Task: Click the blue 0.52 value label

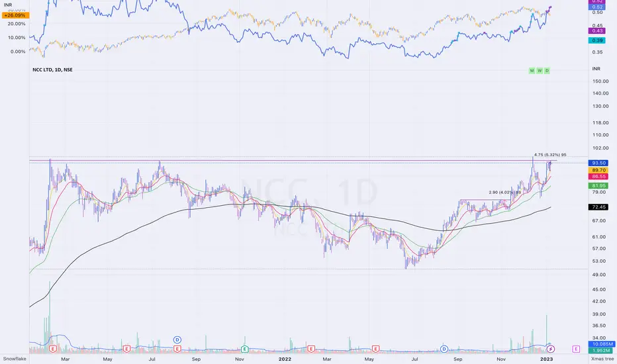Action: click(x=597, y=7)
